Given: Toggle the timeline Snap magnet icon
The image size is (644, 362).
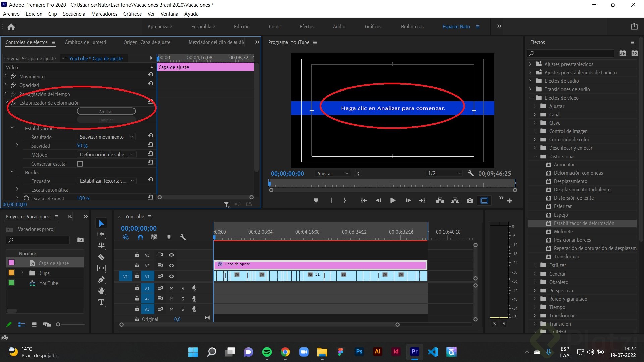Looking at the screenshot, I should tap(140, 237).
